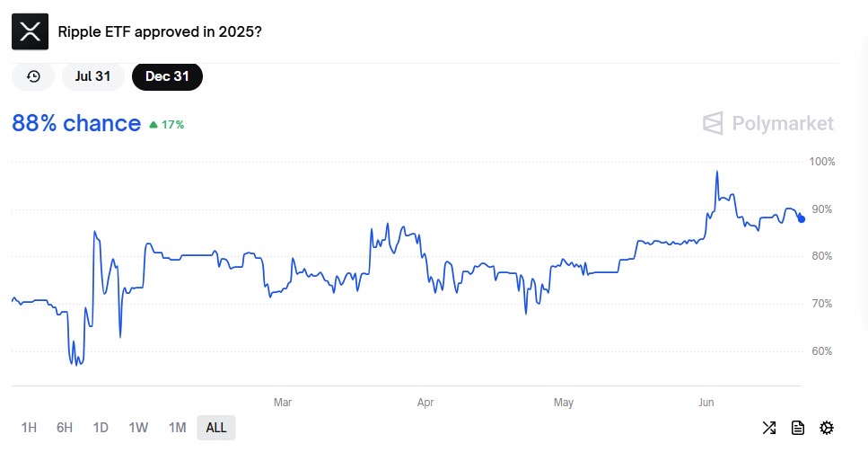Click the Jun label on time axis
The image size is (868, 452).
706,403
